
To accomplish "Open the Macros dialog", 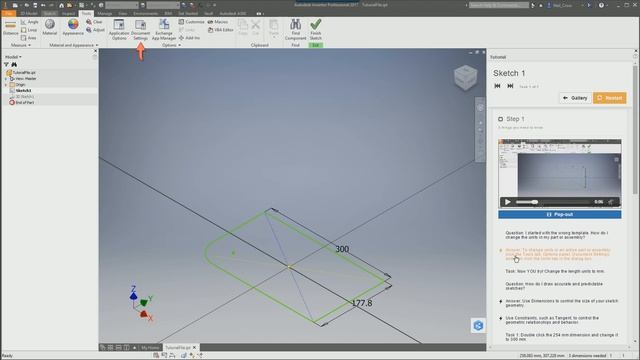I will click(218, 22).
